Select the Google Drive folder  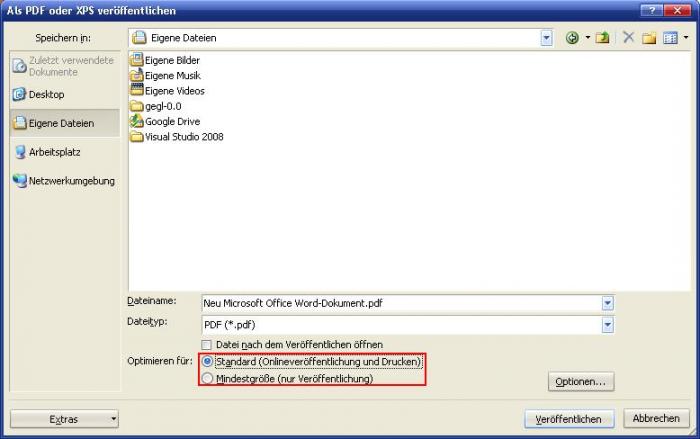pyautogui.click(x=165, y=121)
